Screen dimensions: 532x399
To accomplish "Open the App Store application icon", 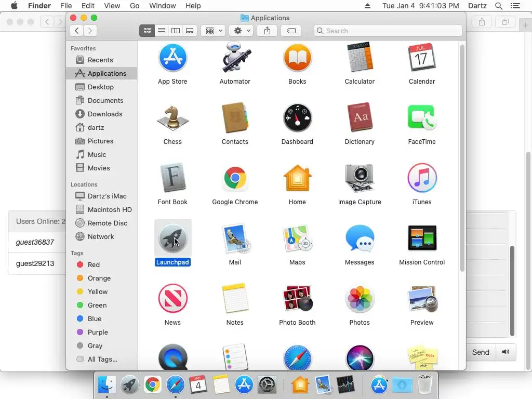I will click(x=172, y=58).
